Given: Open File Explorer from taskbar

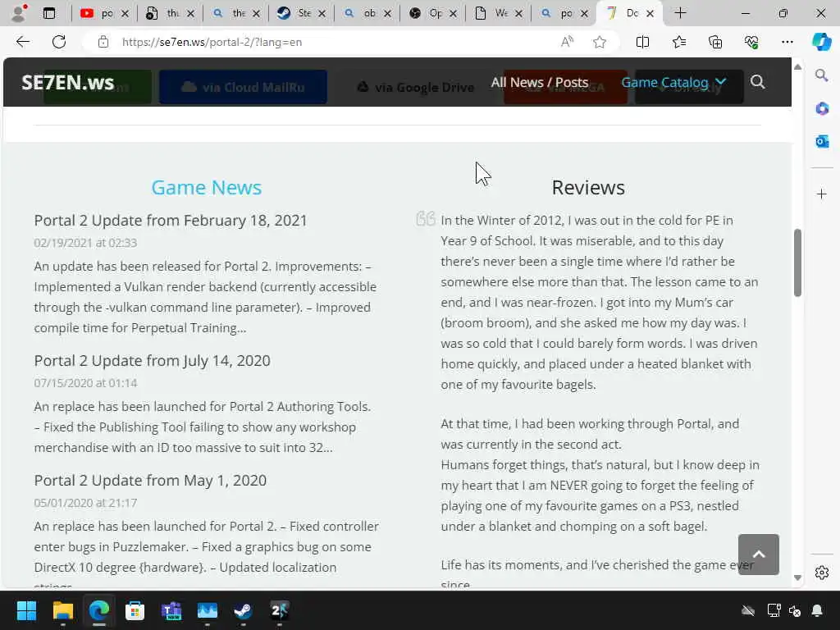Looking at the screenshot, I should (x=62, y=610).
